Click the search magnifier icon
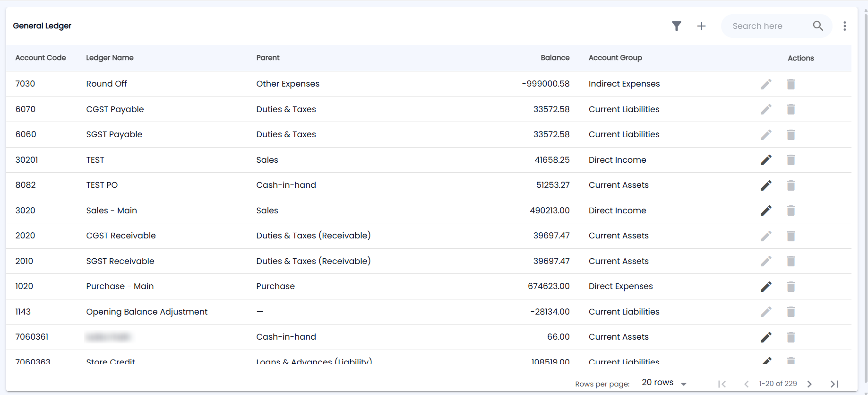 tap(818, 26)
